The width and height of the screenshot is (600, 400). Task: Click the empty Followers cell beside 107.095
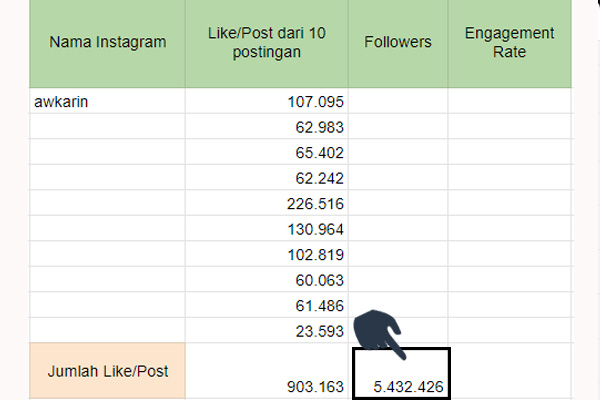[x=398, y=101]
